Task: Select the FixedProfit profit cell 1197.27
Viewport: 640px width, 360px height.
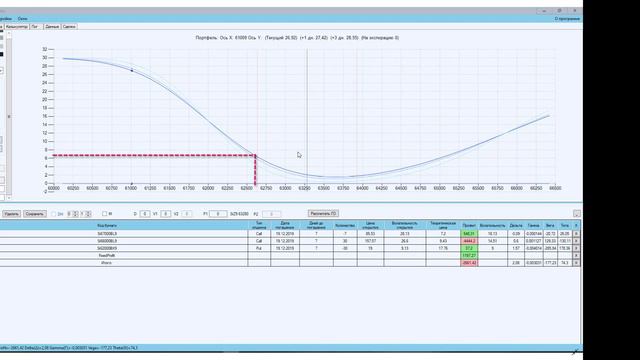Action: coord(469,256)
